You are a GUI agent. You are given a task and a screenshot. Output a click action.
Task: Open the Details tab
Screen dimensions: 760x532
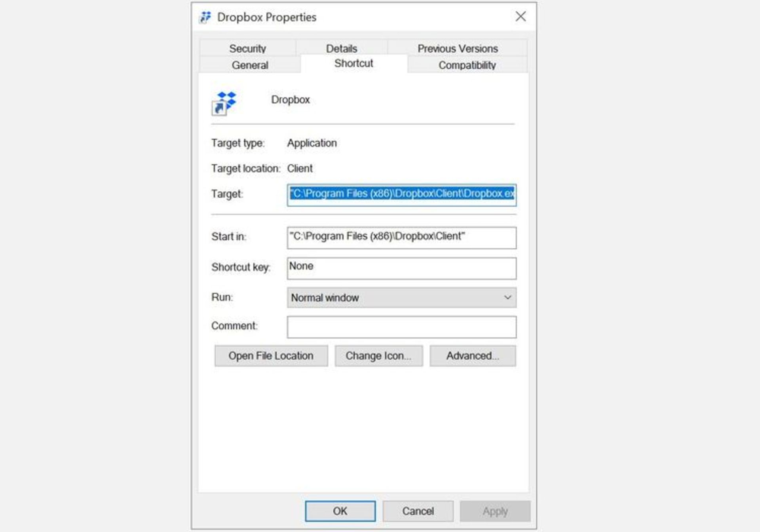(341, 48)
